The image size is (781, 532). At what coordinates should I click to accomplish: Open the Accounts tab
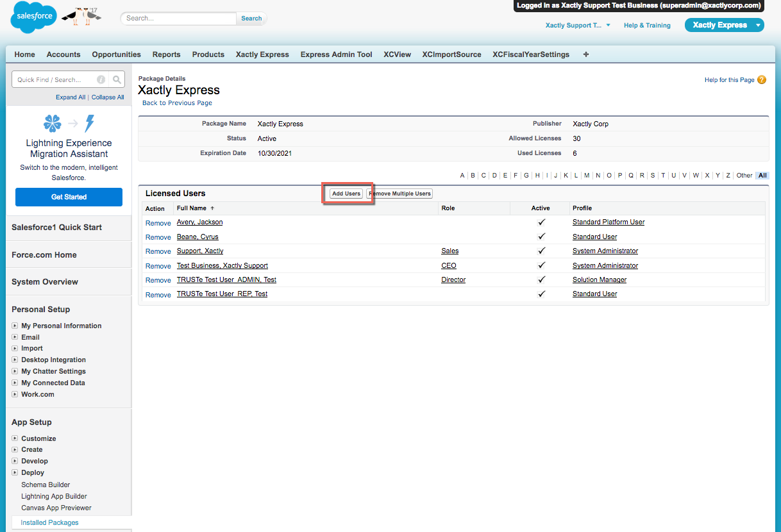63,54
